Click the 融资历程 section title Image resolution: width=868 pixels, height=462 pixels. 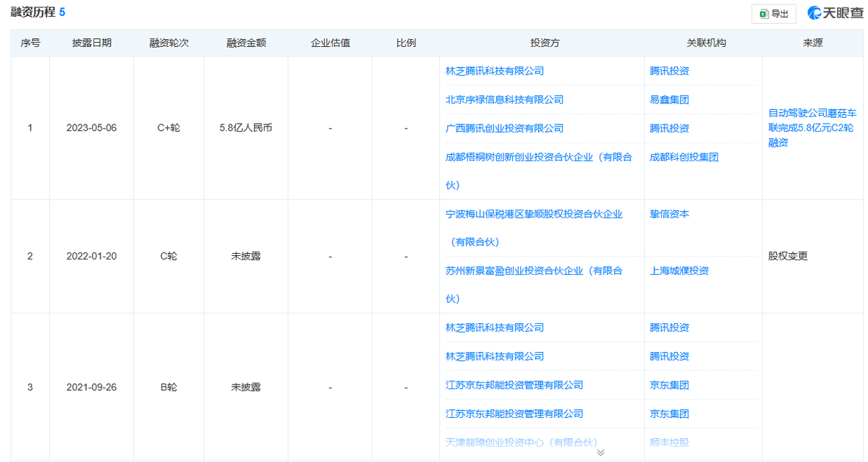(33, 13)
